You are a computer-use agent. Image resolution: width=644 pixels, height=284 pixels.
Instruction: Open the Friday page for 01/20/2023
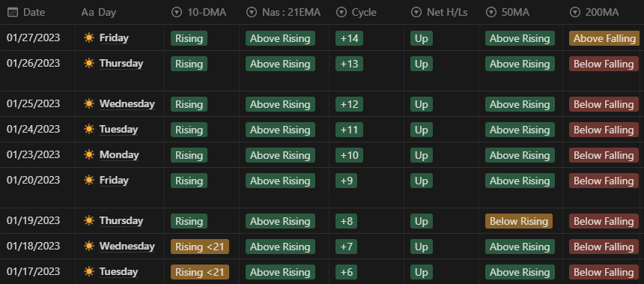click(114, 180)
